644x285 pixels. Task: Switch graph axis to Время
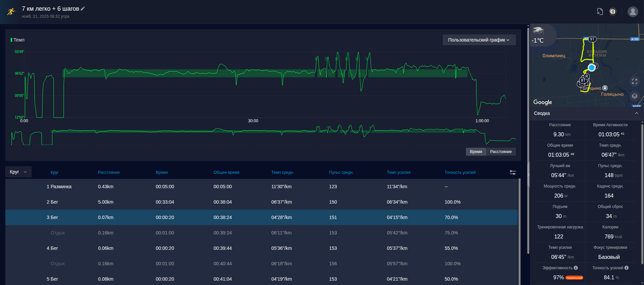pyautogui.click(x=476, y=152)
